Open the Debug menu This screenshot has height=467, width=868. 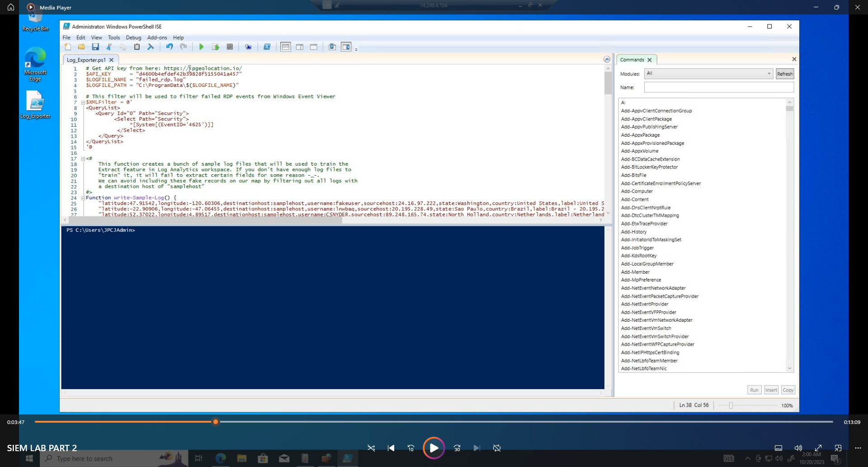[133, 38]
